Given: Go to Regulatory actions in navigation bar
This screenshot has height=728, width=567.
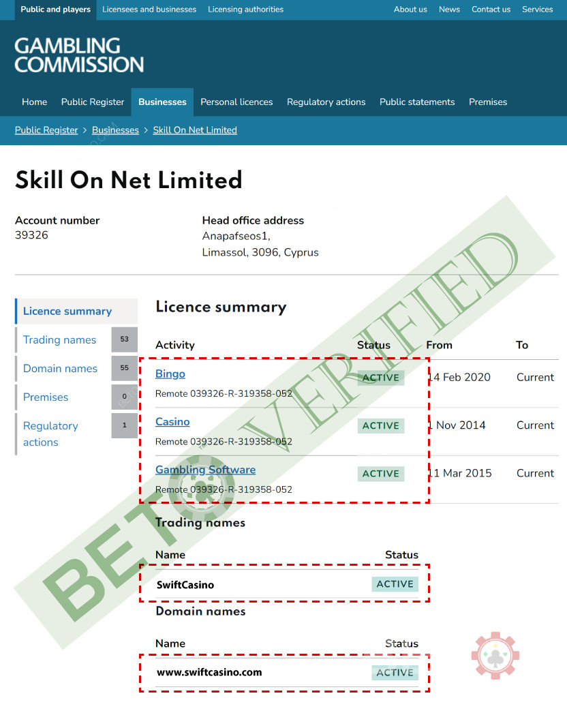Looking at the screenshot, I should [326, 102].
